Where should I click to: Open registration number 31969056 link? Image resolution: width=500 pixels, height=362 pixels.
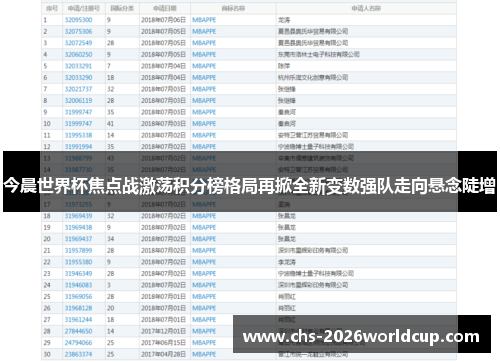(78, 297)
